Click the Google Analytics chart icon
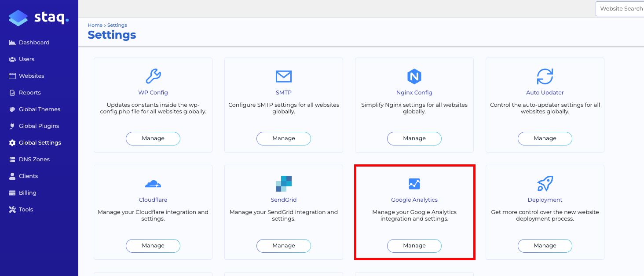This screenshot has height=276, width=644. [x=414, y=184]
